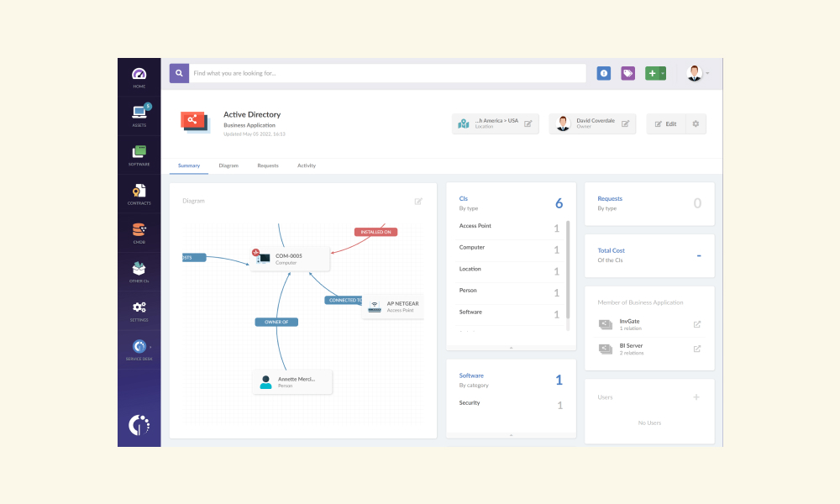Screen dimensions: 840x504
Task: Open the Assets section
Action: point(139,116)
